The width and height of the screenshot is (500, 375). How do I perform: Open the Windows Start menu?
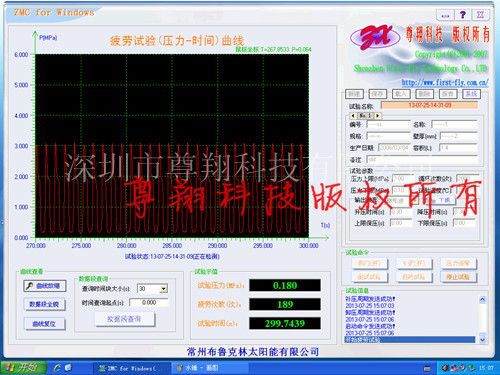(23, 368)
